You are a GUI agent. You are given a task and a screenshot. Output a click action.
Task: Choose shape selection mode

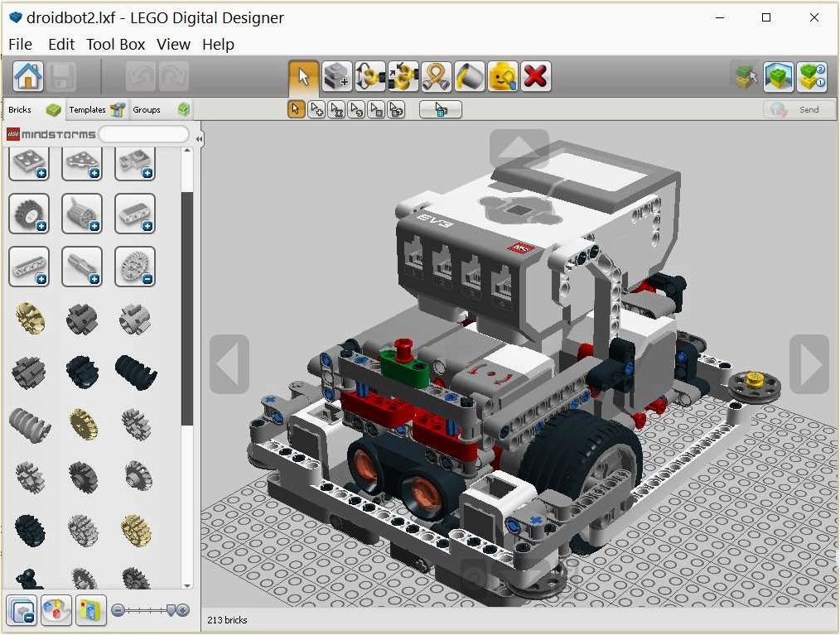[377, 109]
